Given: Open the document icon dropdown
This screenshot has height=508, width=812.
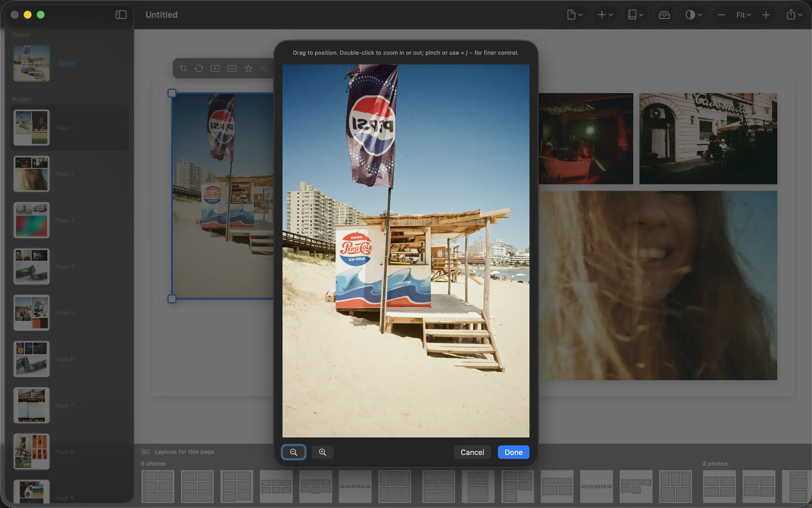Looking at the screenshot, I should pos(574,15).
